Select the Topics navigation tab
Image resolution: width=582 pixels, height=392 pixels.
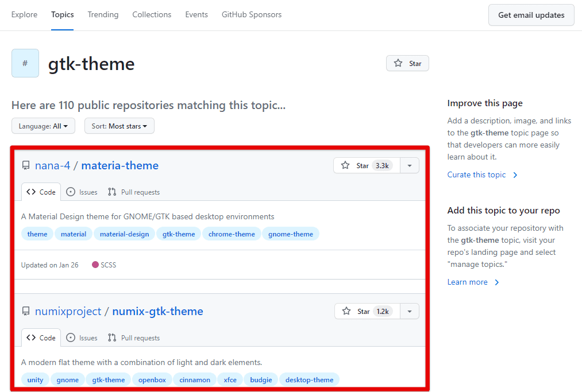63,14
